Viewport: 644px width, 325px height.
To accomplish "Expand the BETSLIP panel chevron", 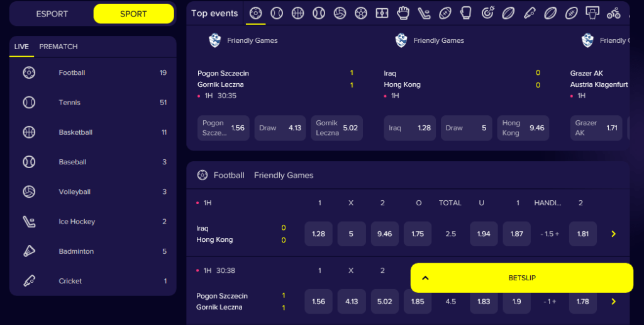I will click(x=426, y=278).
